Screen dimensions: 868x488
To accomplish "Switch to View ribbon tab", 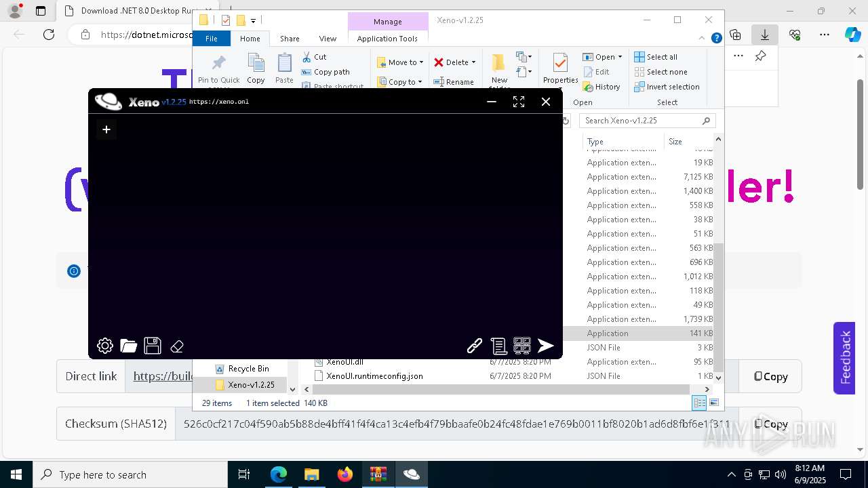I will (x=328, y=39).
